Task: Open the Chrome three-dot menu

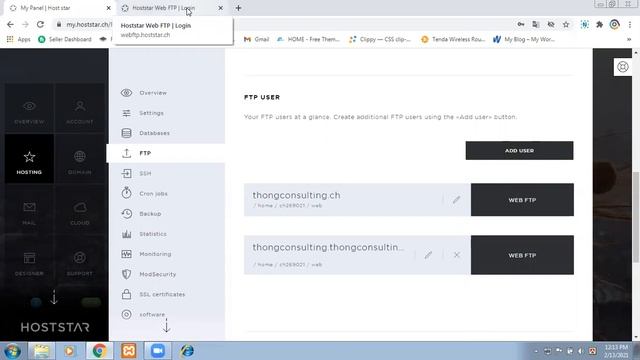Action: 631,24
